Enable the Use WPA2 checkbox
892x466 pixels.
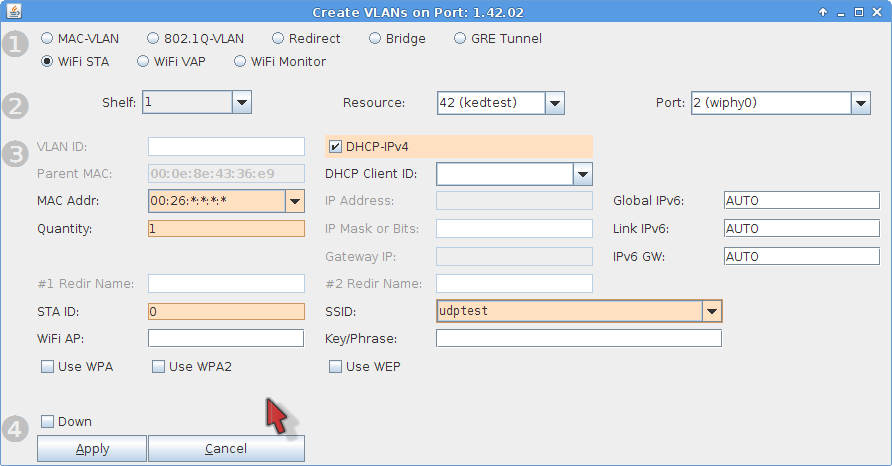158,367
